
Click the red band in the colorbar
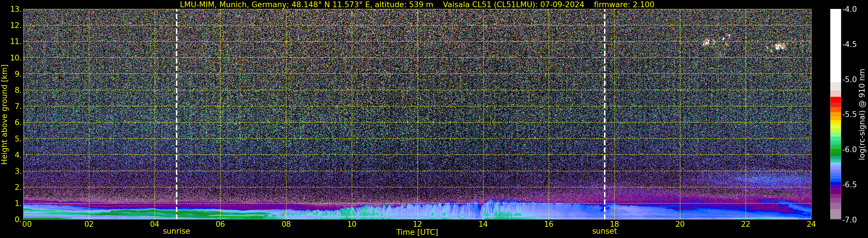(x=835, y=102)
